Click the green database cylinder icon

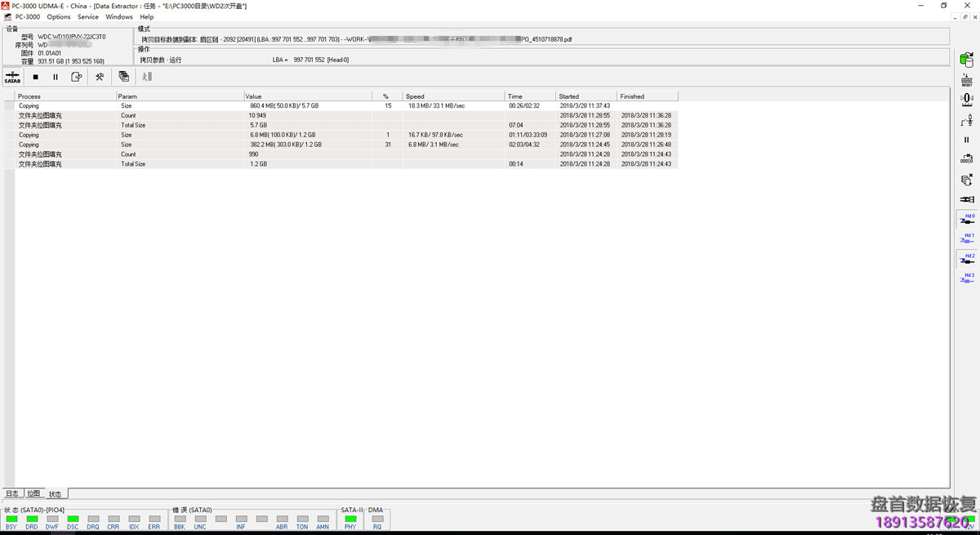(966, 60)
